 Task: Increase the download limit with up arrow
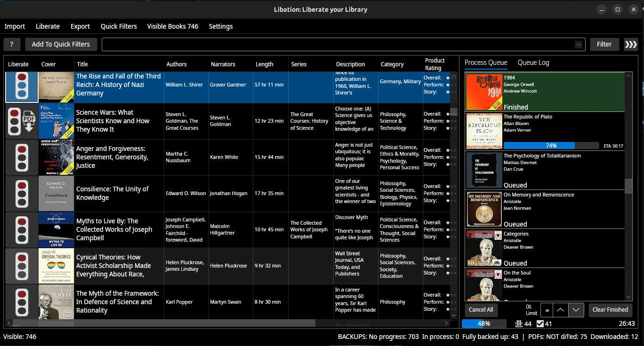(x=560, y=310)
